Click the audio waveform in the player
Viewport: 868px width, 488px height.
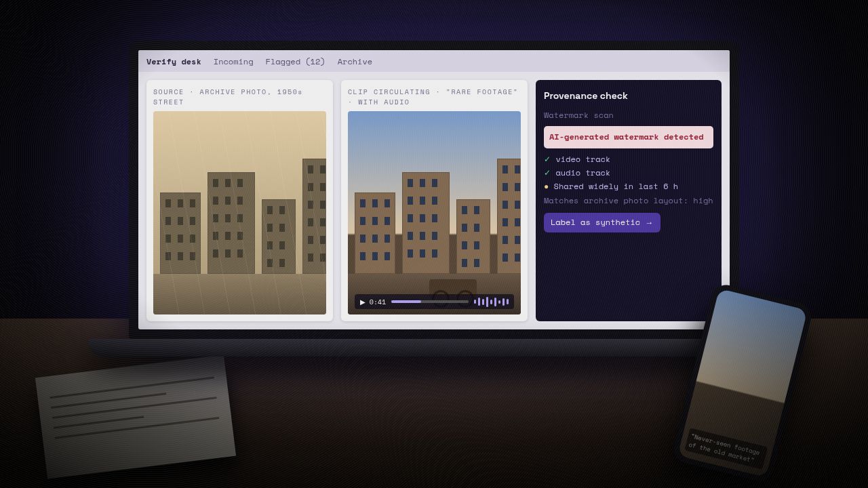point(491,302)
